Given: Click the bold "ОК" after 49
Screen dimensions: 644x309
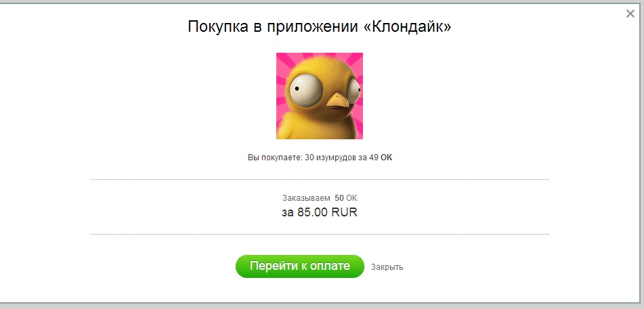Looking at the screenshot, I should pos(386,158).
